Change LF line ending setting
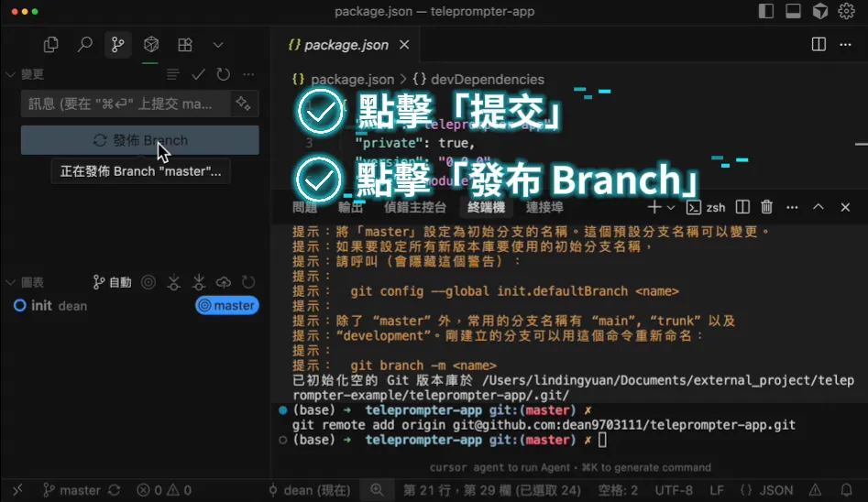Viewport: 868px width, 502px height. pyautogui.click(x=717, y=490)
